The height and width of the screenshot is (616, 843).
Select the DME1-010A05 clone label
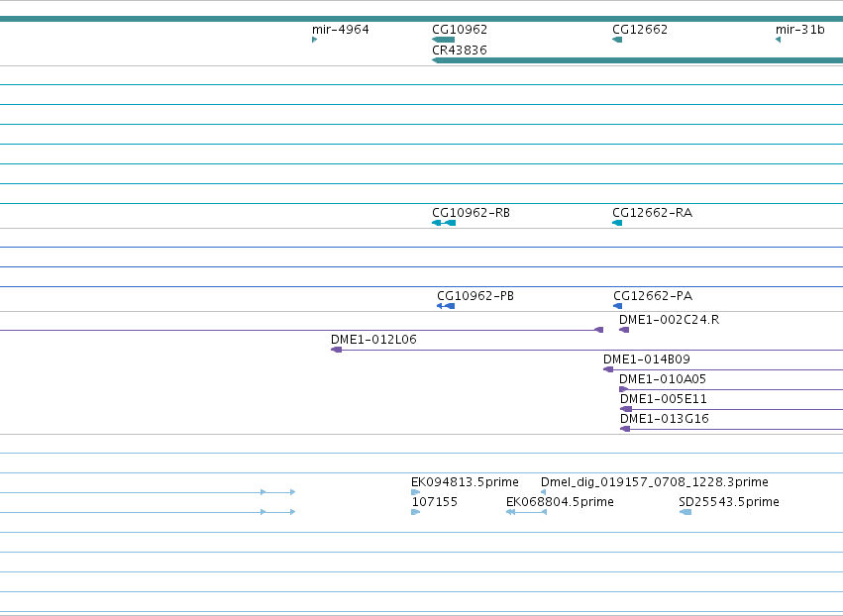[663, 379]
